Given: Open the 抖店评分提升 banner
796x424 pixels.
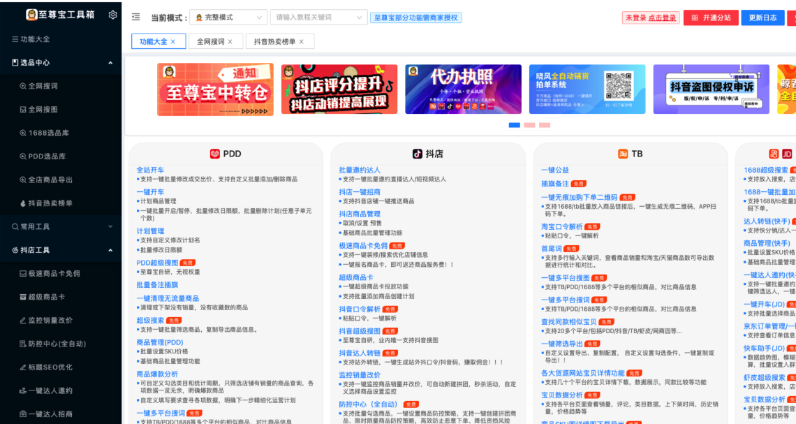Looking at the screenshot, I should (339, 89).
